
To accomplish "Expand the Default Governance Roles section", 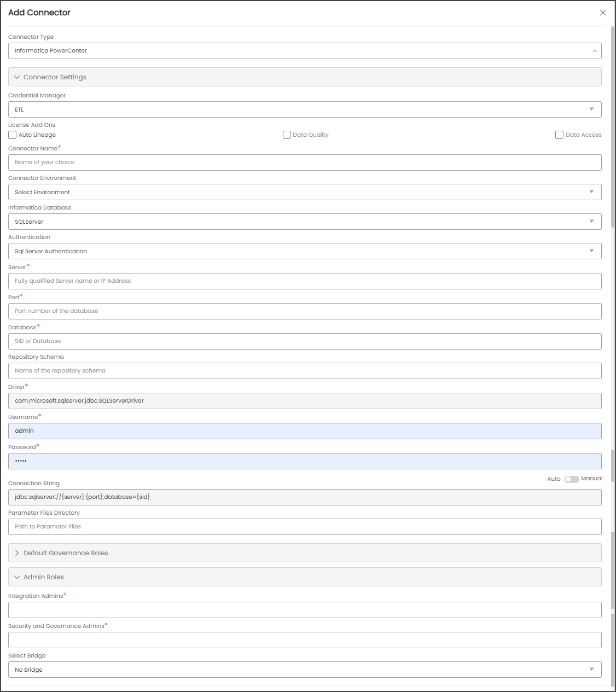I will (x=18, y=553).
